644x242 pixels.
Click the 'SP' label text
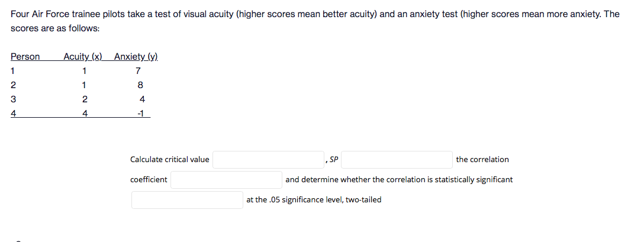(333, 160)
